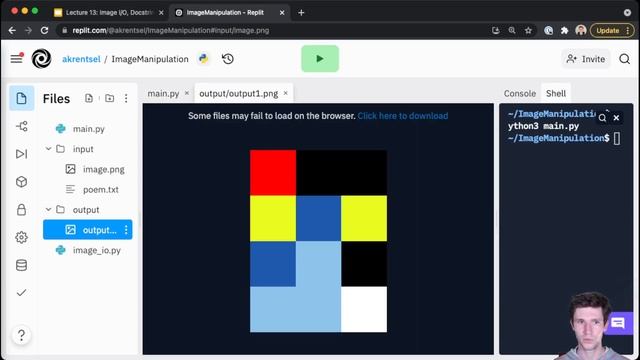The image size is (640, 360).
Task: Select the Files sidebar icon
Action: click(22, 98)
